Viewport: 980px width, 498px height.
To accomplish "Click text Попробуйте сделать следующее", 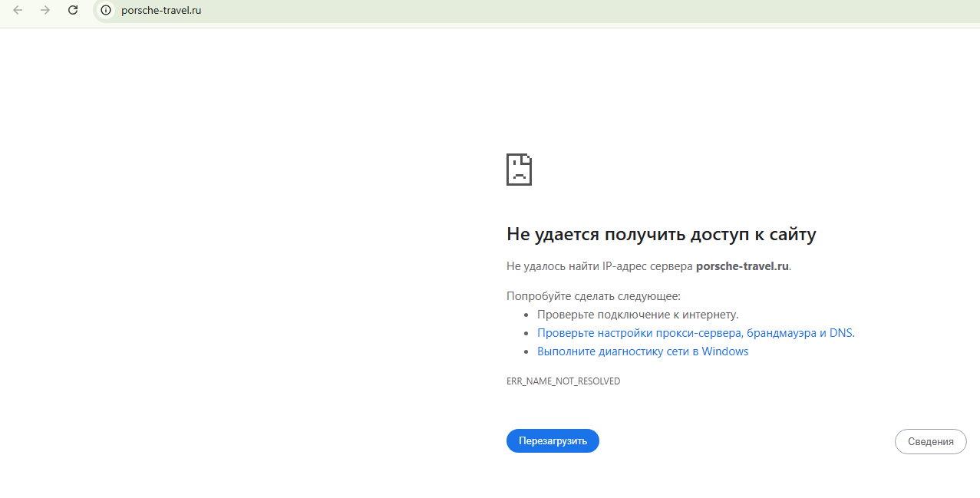I will click(x=593, y=296).
